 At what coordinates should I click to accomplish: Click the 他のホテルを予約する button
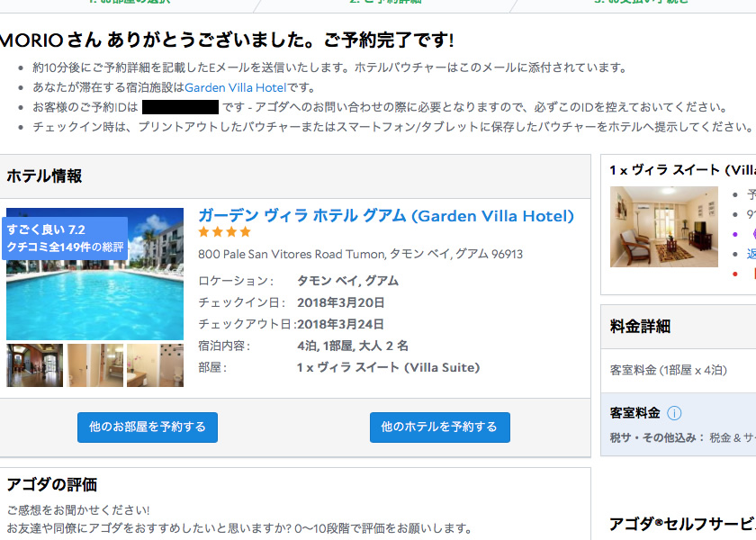pyautogui.click(x=440, y=427)
